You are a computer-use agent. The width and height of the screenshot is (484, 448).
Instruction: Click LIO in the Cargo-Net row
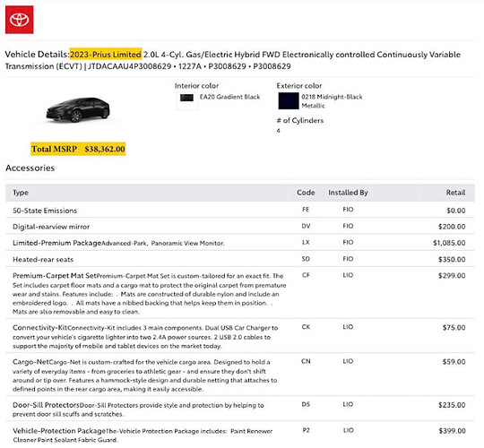[348, 361]
